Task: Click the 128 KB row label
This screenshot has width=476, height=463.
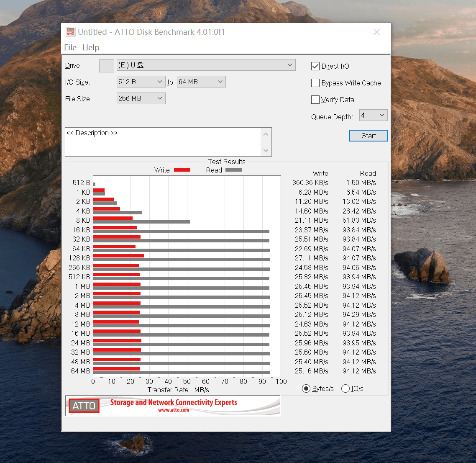Action: click(79, 258)
